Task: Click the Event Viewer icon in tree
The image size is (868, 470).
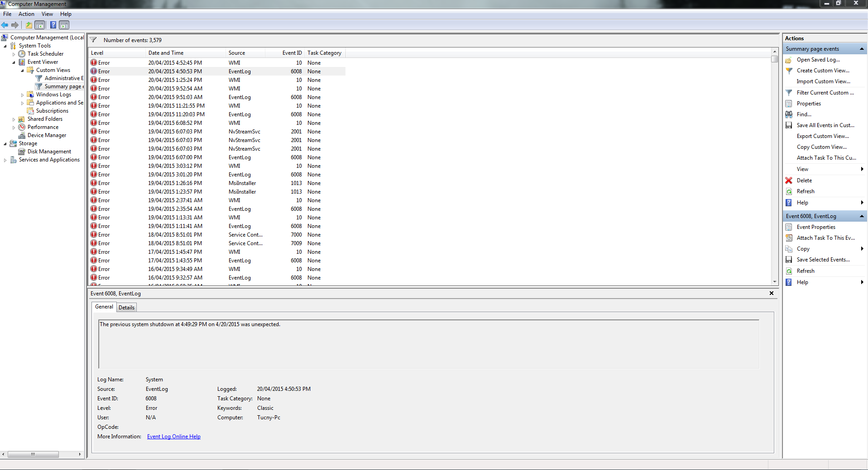Action: tap(22, 62)
